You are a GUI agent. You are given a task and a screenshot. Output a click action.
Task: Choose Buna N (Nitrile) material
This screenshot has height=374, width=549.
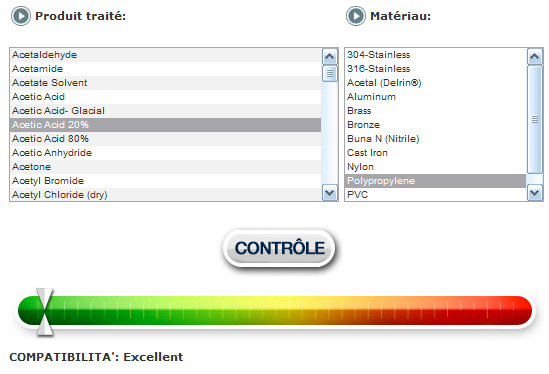pyautogui.click(x=436, y=139)
